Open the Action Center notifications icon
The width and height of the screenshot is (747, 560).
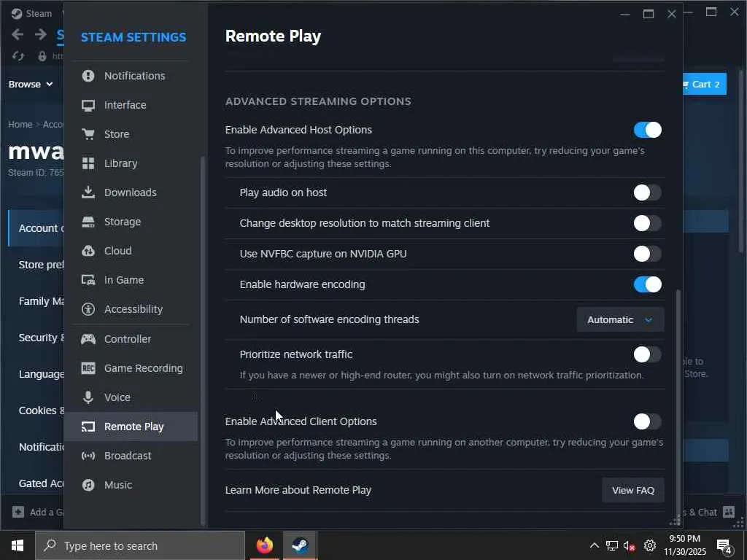[x=724, y=545]
